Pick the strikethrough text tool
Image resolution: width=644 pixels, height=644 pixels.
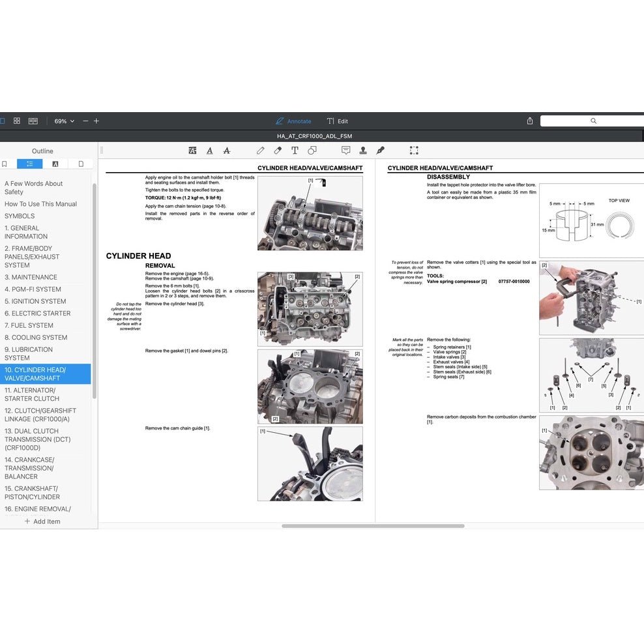point(226,151)
